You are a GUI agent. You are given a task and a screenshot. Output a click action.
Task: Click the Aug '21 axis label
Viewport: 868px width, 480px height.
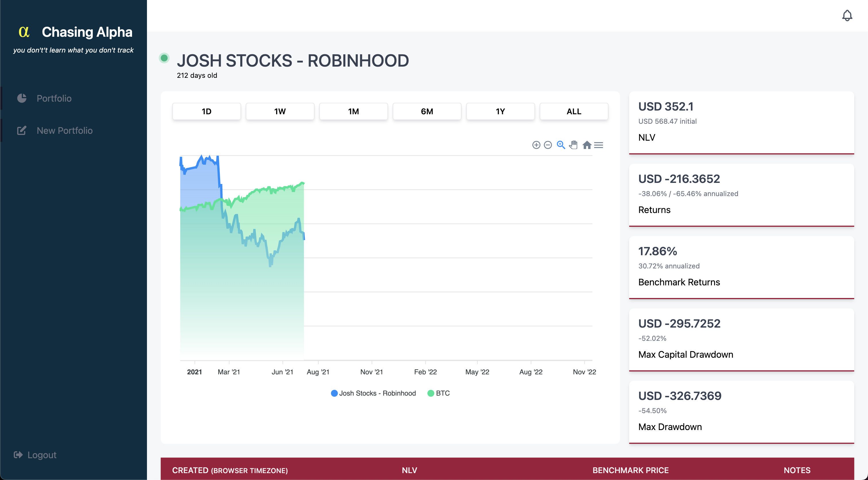[x=318, y=372]
